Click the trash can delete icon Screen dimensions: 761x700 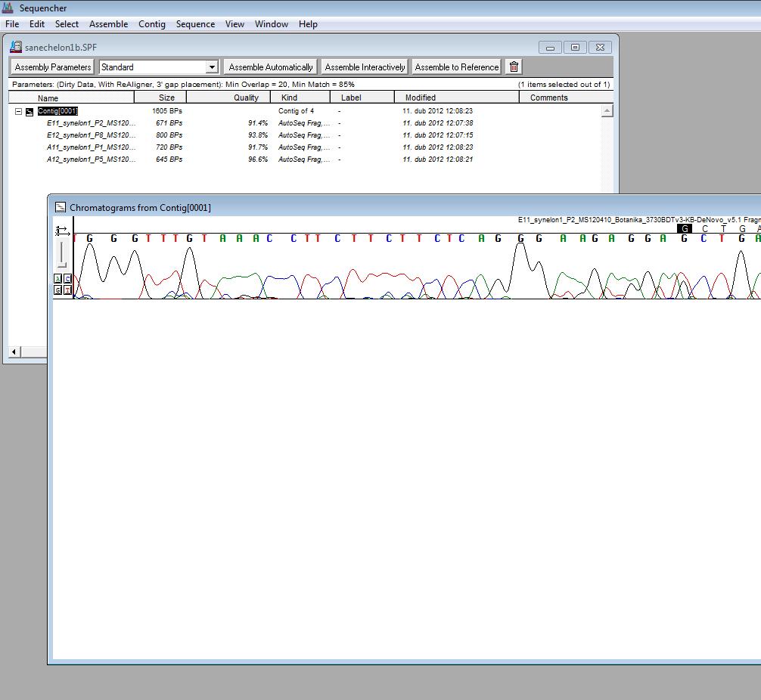[x=514, y=67]
